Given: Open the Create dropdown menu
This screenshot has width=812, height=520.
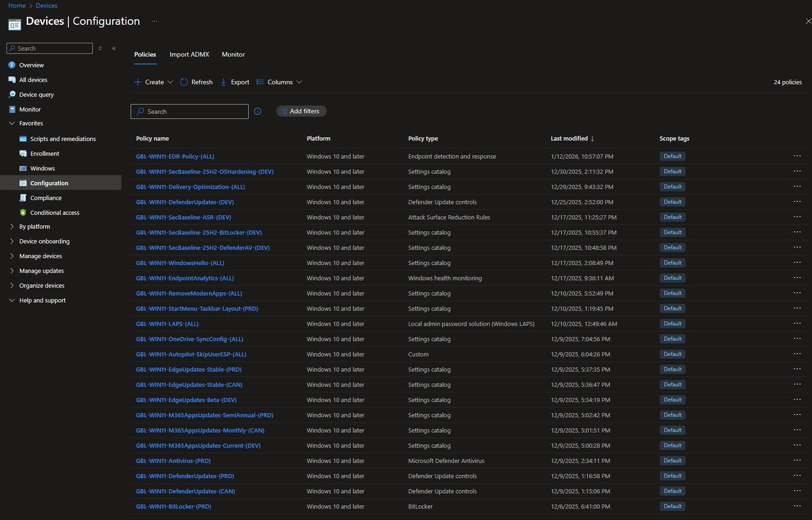Looking at the screenshot, I should (154, 82).
